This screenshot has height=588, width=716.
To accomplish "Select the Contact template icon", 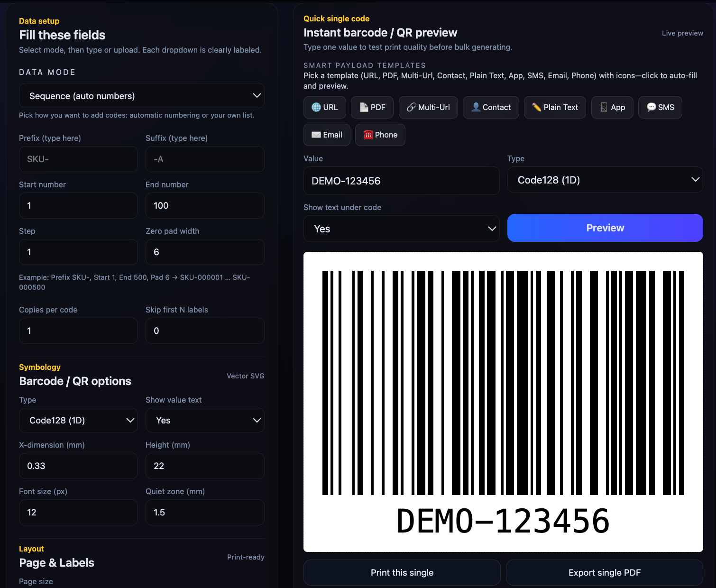I will point(491,107).
